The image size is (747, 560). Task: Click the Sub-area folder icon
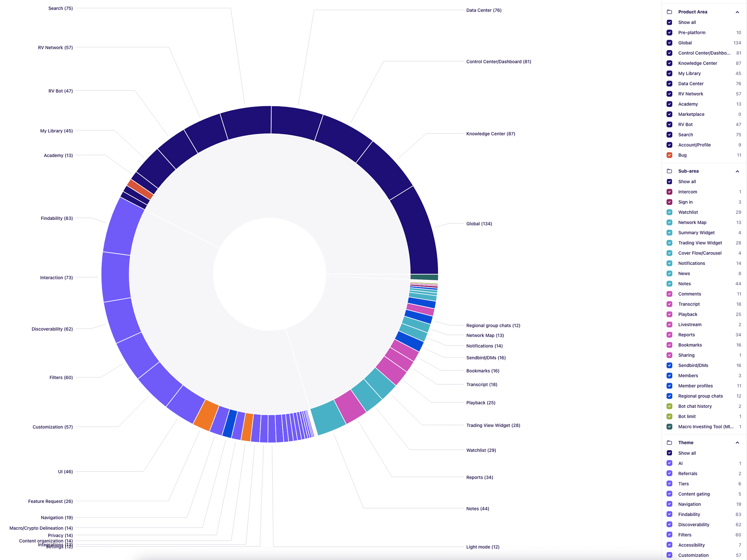(x=669, y=171)
